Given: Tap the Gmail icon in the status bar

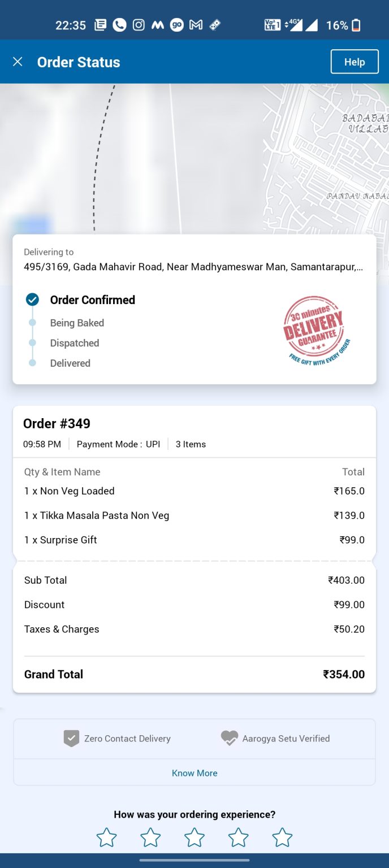Looking at the screenshot, I should tap(196, 24).
